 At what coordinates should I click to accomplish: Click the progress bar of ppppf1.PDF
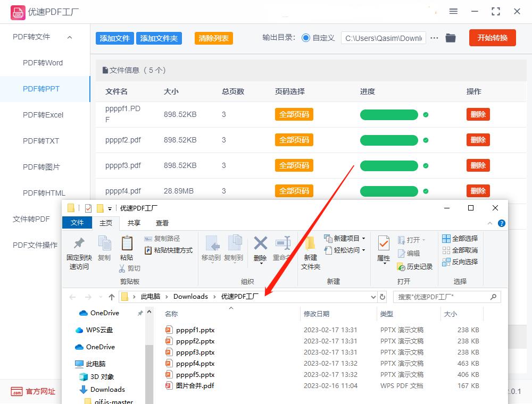pos(389,114)
